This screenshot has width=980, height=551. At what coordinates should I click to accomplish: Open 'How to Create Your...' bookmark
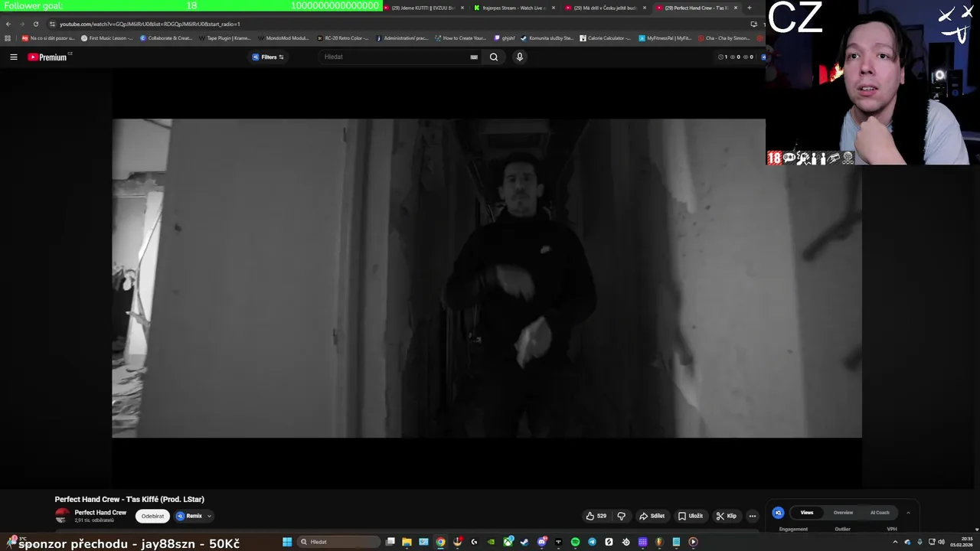460,37
